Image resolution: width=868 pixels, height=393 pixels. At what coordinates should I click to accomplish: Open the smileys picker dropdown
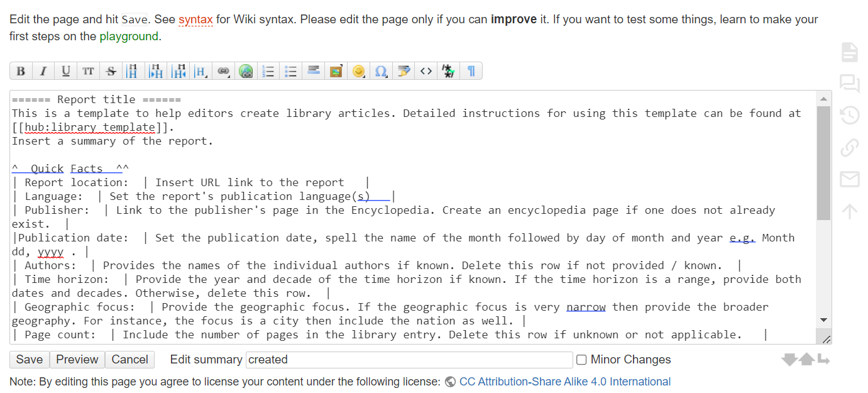(x=358, y=71)
